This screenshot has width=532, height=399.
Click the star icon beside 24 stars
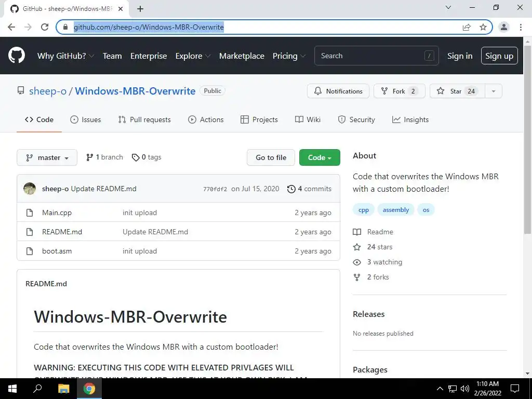[357, 247]
